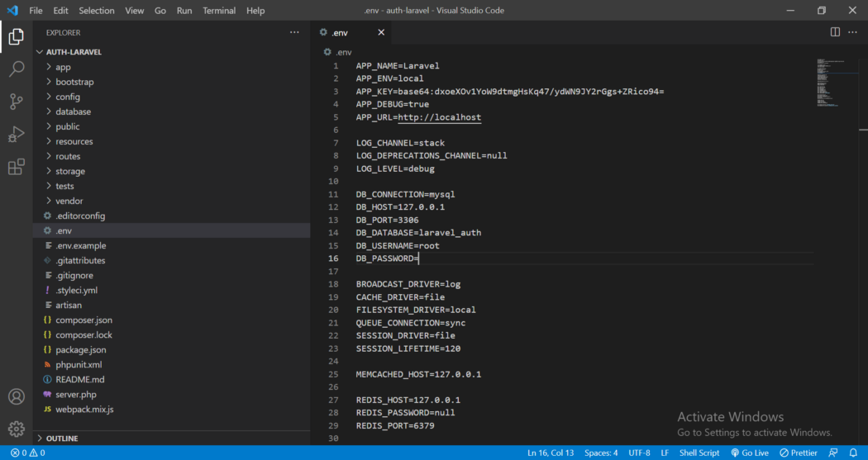Open the Explorer view in activity bar
This screenshot has height=460, width=868.
[x=16, y=36]
